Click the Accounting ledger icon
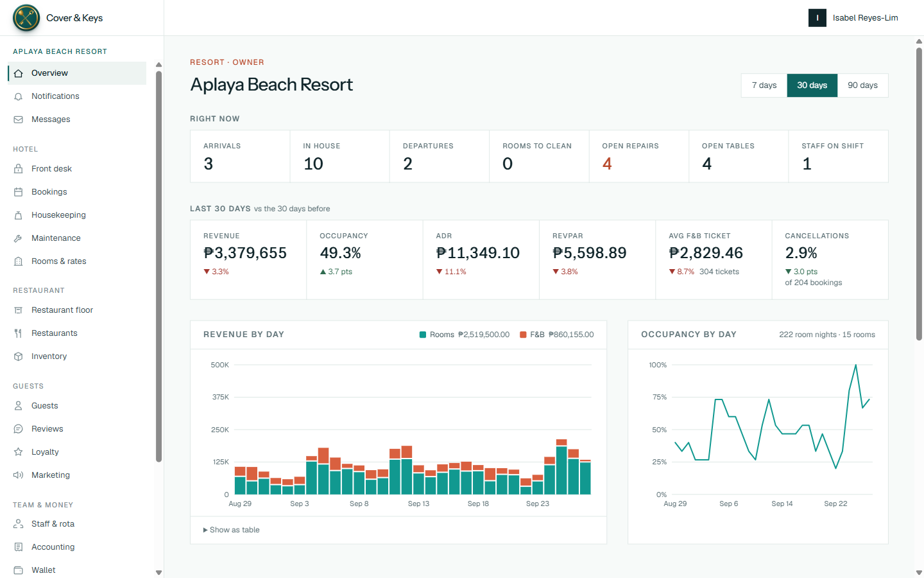This screenshot has width=924, height=578. coord(19,547)
